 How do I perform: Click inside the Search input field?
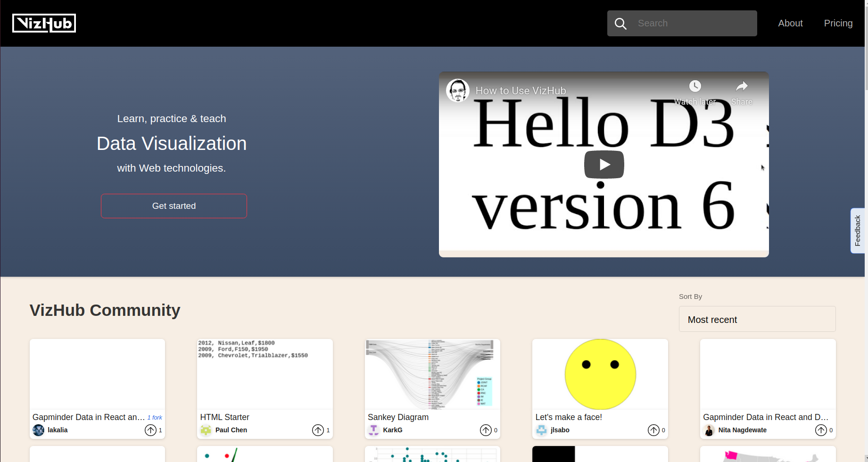[688, 23]
